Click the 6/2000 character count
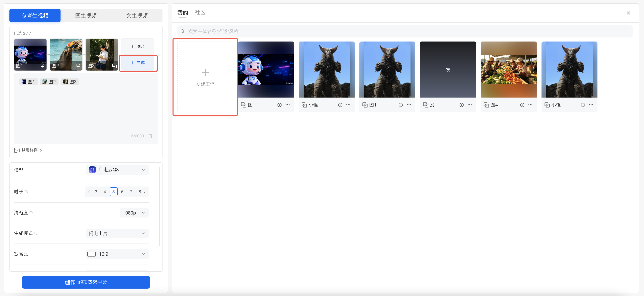Screen dimensions: 644x296 (138, 136)
